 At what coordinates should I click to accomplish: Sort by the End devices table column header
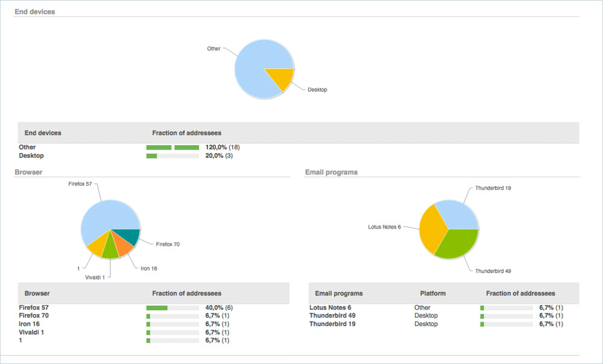click(43, 133)
